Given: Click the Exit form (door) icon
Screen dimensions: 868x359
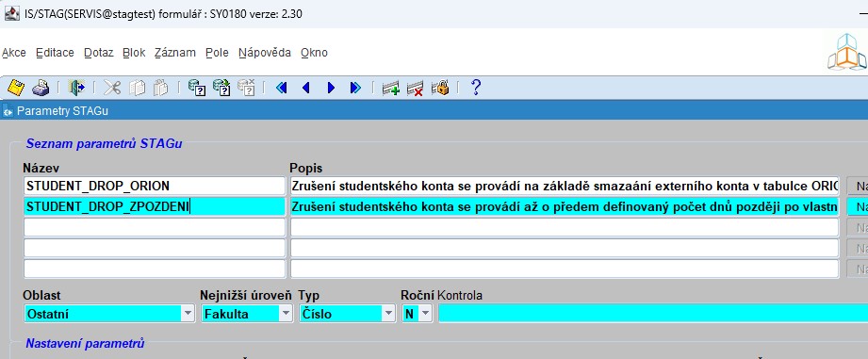Looking at the screenshot, I should click(x=75, y=88).
